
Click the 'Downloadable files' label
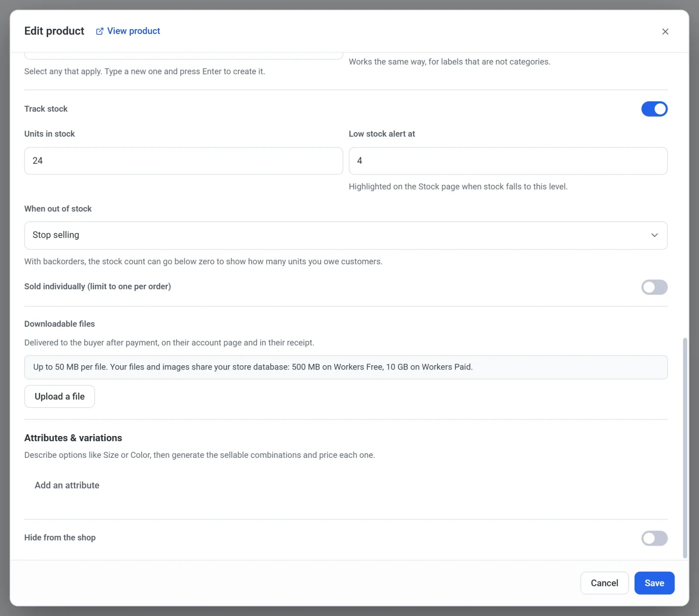[x=59, y=324]
